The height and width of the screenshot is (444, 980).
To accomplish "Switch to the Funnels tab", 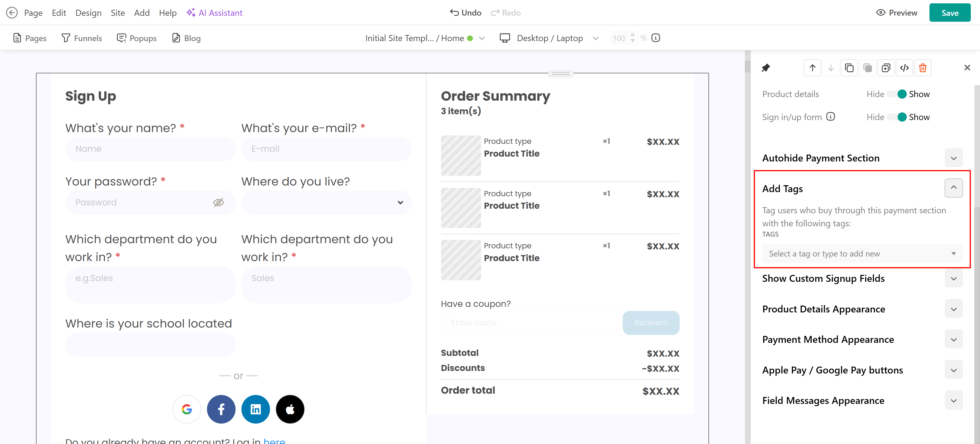I will click(82, 38).
